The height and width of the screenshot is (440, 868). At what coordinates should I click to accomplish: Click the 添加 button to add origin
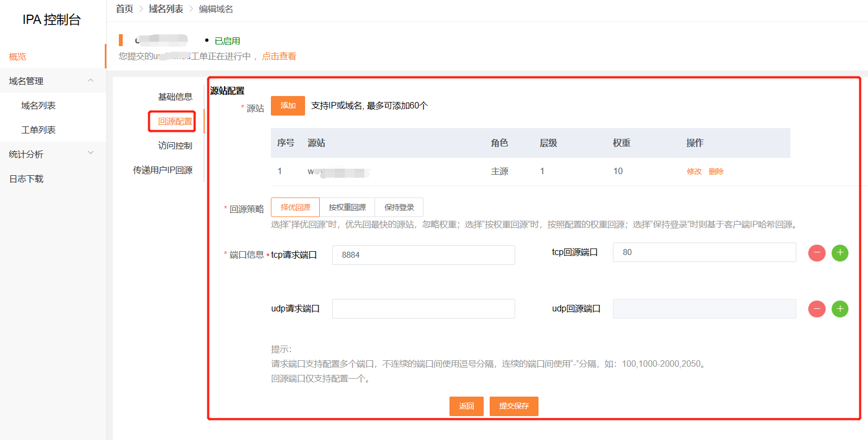coord(288,106)
